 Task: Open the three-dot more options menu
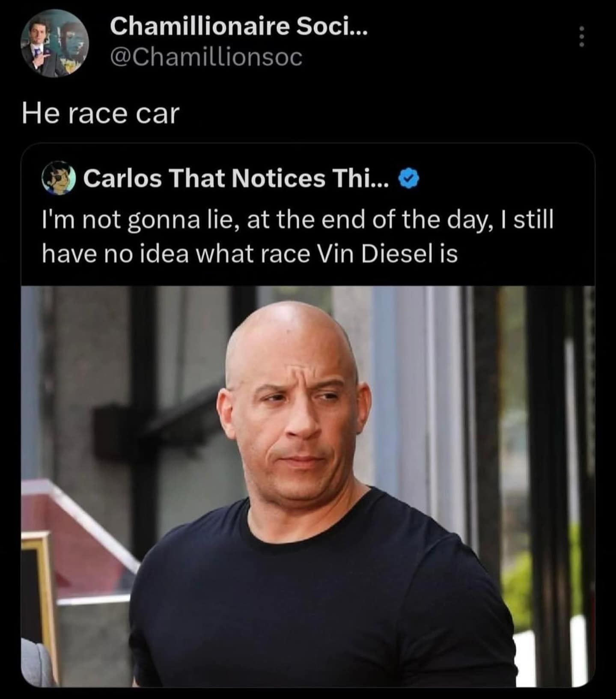coord(581,37)
